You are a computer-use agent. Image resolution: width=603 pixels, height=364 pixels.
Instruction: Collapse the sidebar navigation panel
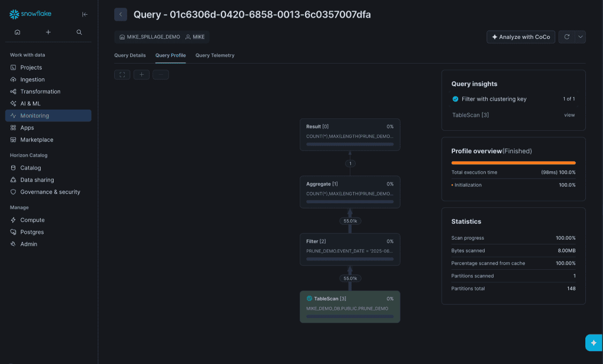point(85,14)
